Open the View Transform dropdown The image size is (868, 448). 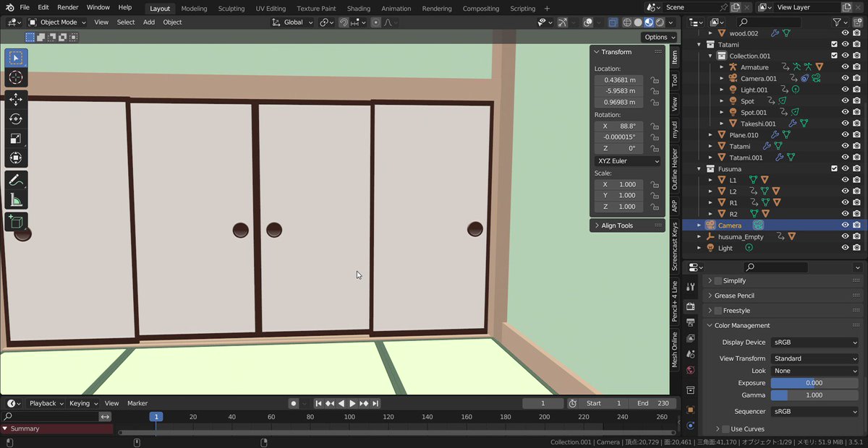click(x=815, y=358)
